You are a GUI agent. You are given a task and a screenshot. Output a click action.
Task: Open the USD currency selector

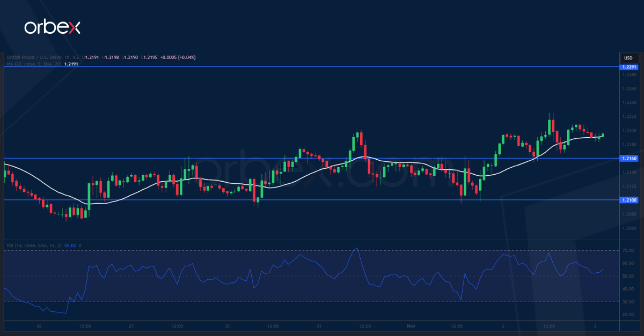(628, 58)
